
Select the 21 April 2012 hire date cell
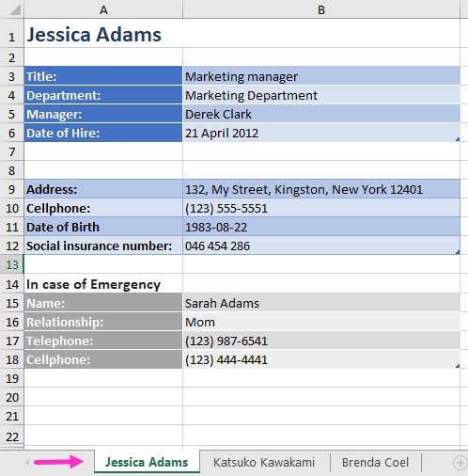point(321,133)
